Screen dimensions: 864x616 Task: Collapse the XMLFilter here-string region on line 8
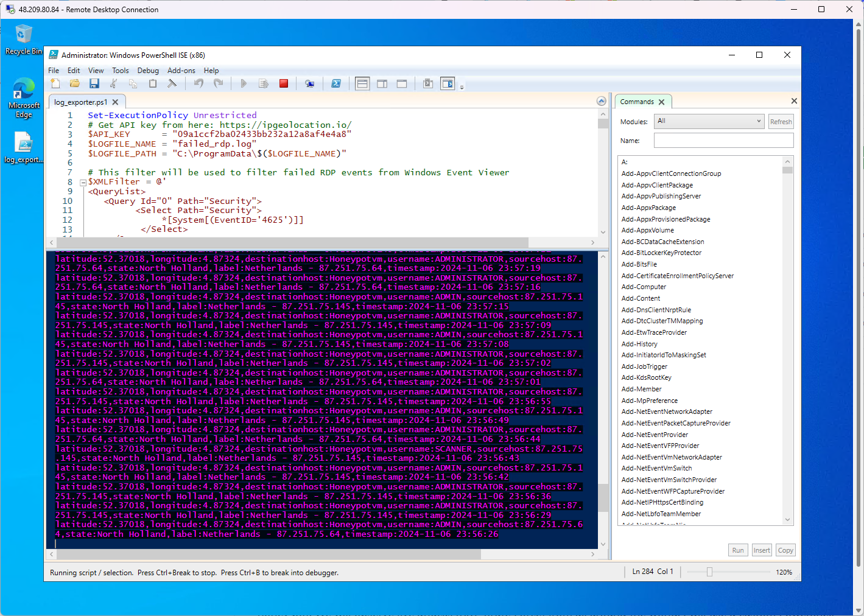pyautogui.click(x=83, y=181)
